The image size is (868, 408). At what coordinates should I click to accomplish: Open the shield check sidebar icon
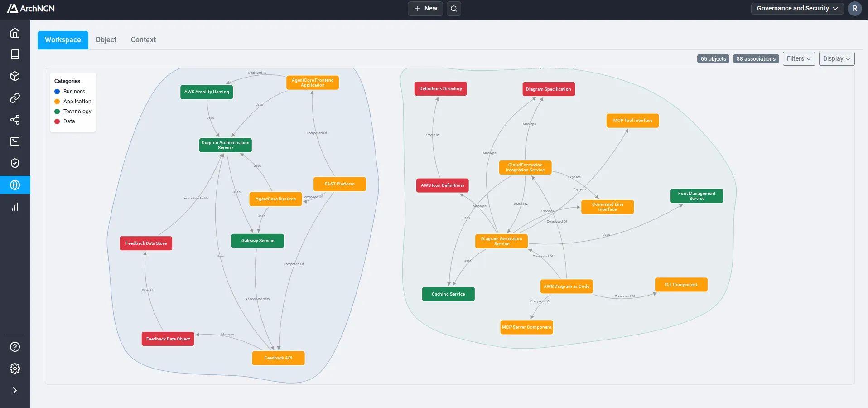[x=15, y=163]
